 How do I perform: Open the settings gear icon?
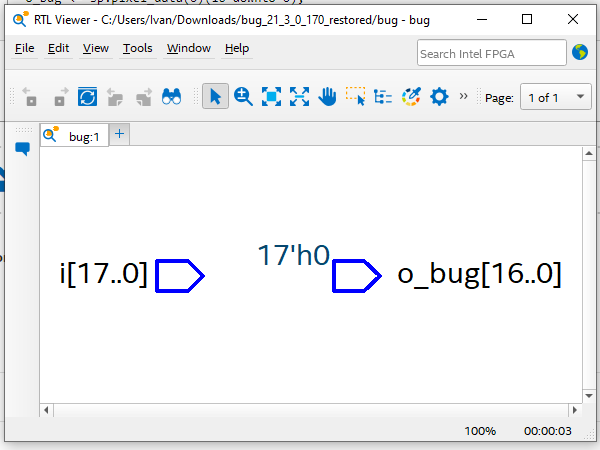439,96
